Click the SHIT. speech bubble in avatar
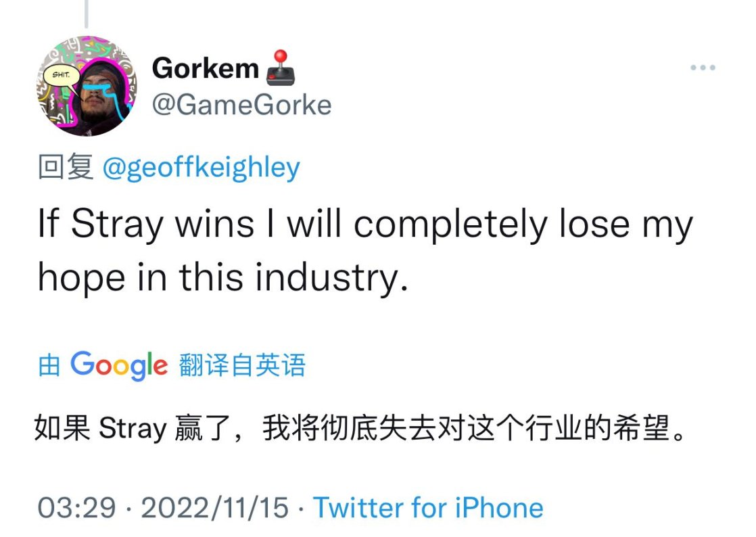This screenshot has width=756, height=537. [x=62, y=74]
